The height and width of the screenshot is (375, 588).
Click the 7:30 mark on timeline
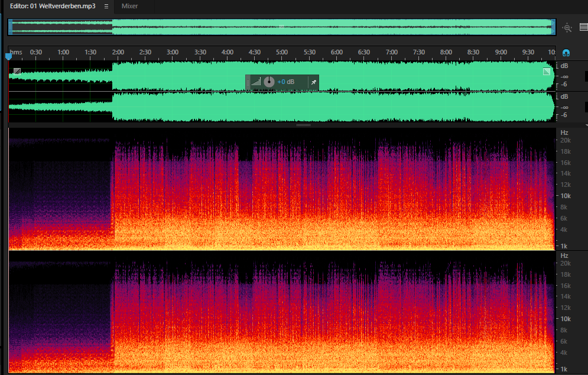419,52
